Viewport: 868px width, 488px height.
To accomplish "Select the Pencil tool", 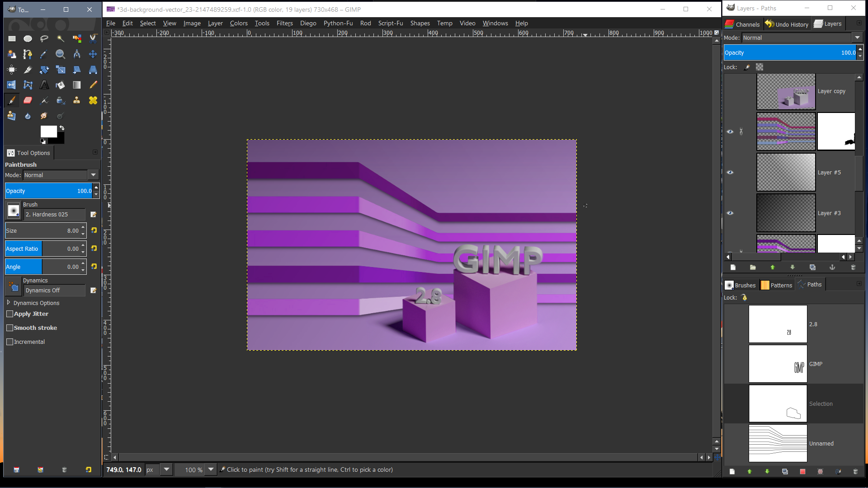I will (93, 85).
